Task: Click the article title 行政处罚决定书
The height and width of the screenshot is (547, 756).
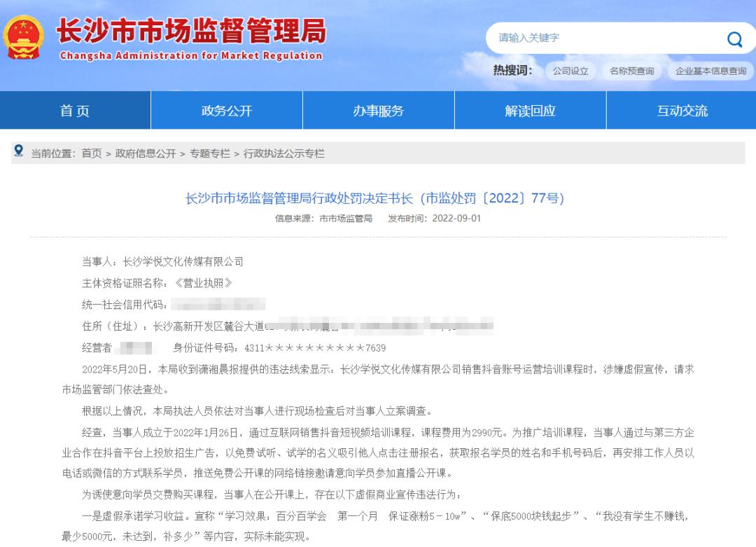Action: click(374, 198)
